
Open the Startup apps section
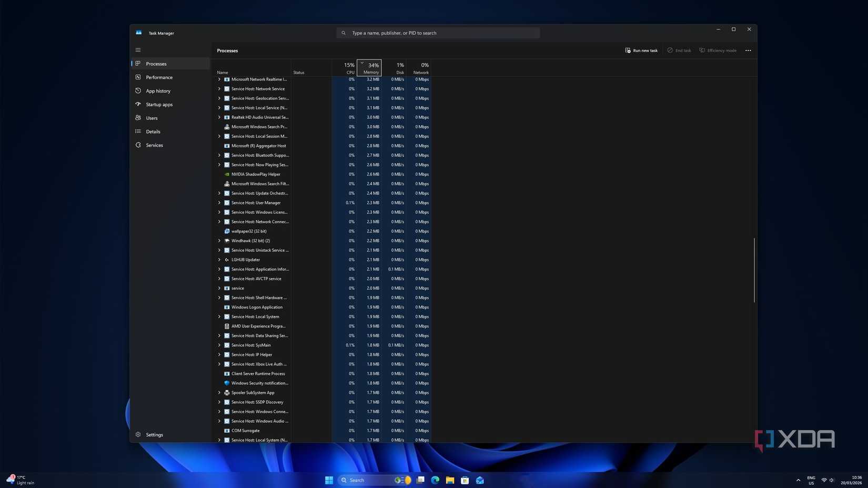tap(159, 104)
